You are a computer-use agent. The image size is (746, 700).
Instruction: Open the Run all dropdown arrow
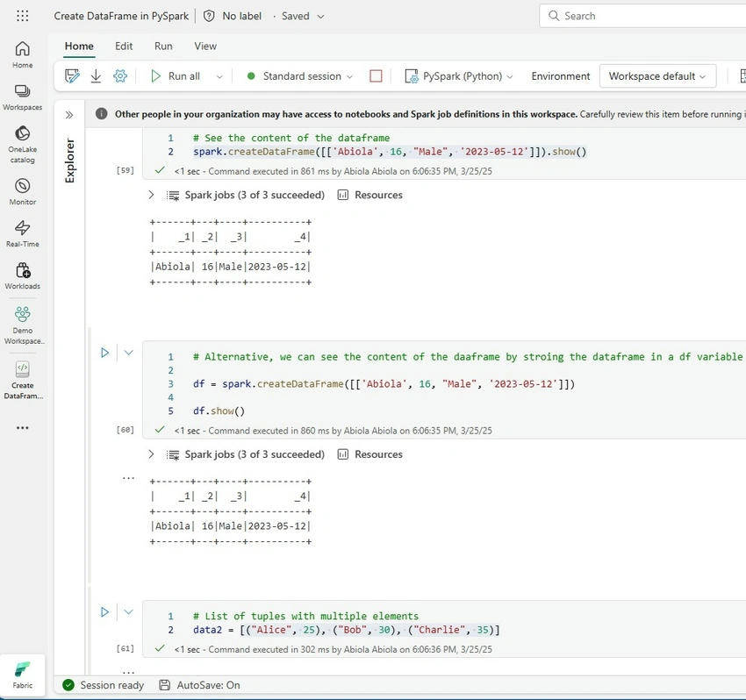click(x=219, y=76)
